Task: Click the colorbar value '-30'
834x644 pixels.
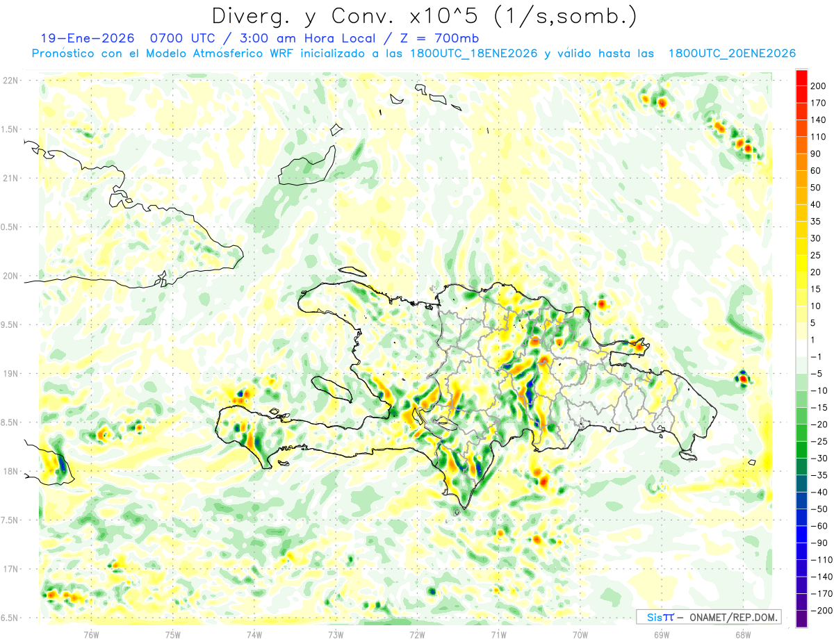Action: [819, 458]
